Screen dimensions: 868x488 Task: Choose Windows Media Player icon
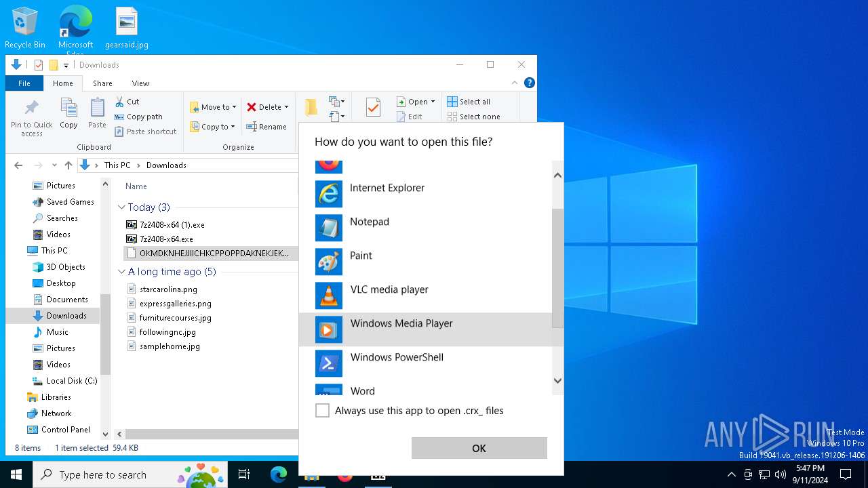[x=329, y=329]
